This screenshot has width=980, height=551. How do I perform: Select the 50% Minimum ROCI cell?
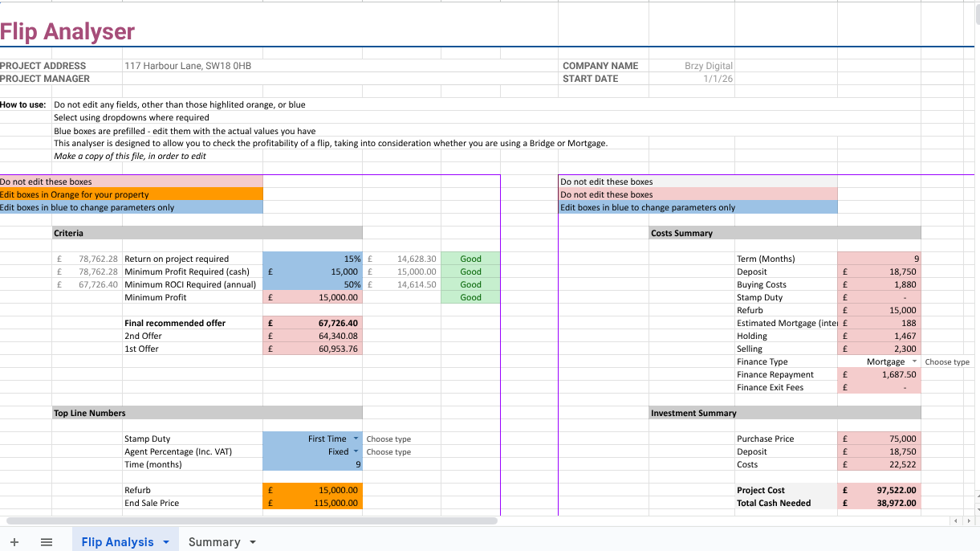312,284
